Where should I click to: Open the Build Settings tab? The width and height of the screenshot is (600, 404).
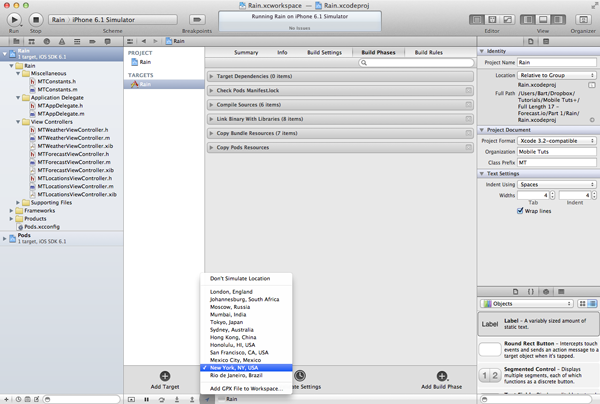[x=324, y=52]
